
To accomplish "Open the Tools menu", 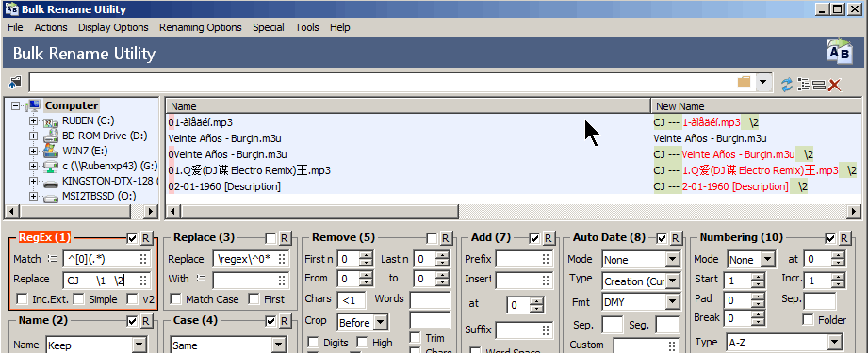I will (306, 27).
